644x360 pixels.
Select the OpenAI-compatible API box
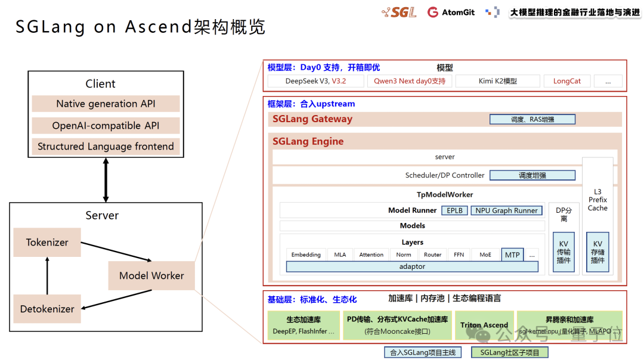click(106, 125)
